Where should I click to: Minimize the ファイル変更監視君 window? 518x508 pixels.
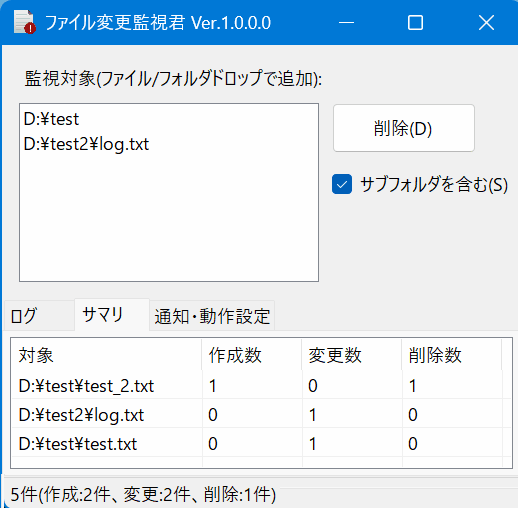tap(346, 23)
